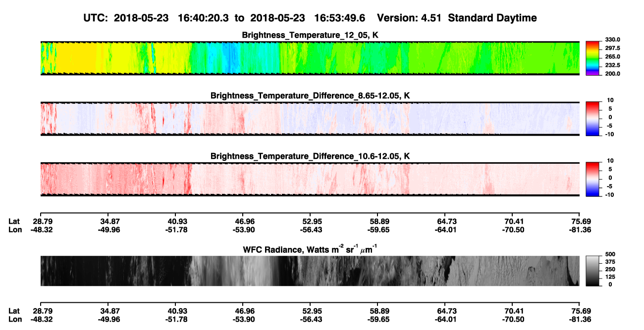This screenshot has width=644, height=330.
Task: Click the Brightness Temperature 12.05 image strip
Action: (310, 58)
